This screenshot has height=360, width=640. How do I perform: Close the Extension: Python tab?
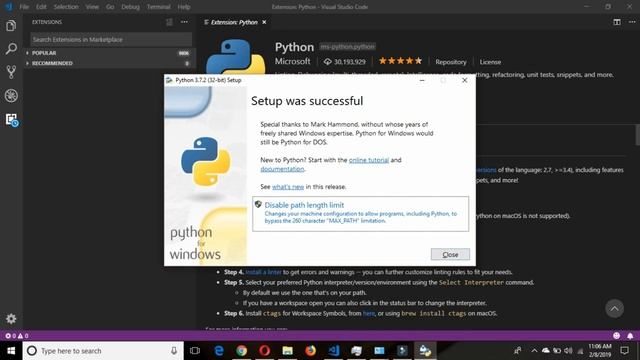(264, 22)
